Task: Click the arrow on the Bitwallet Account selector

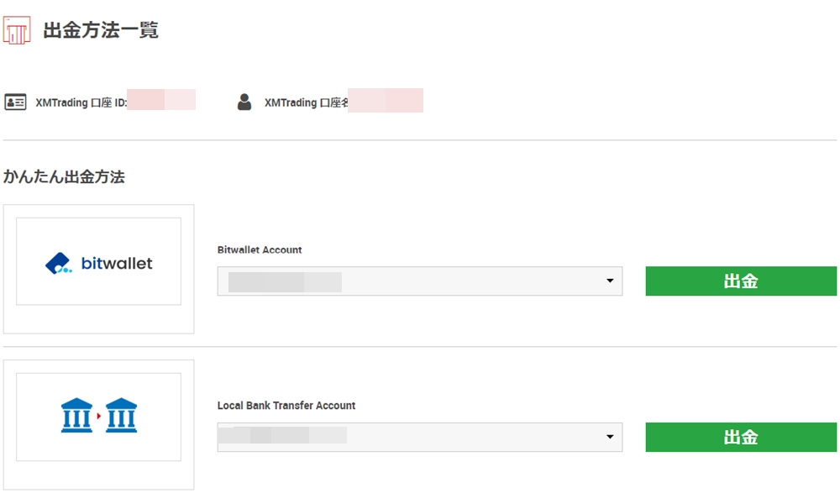Action: click(x=610, y=281)
